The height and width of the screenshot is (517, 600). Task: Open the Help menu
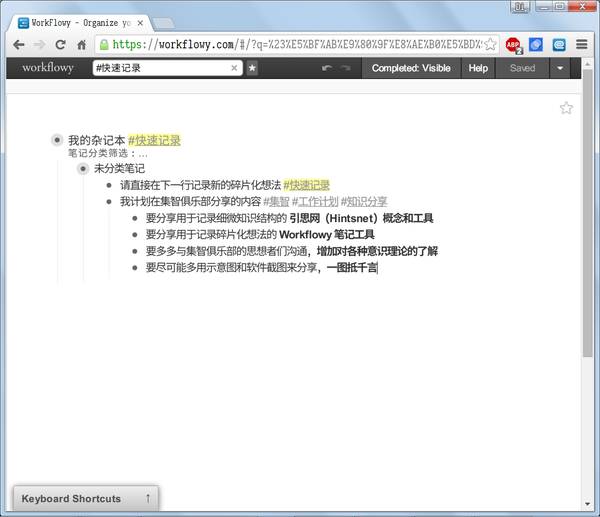(478, 68)
